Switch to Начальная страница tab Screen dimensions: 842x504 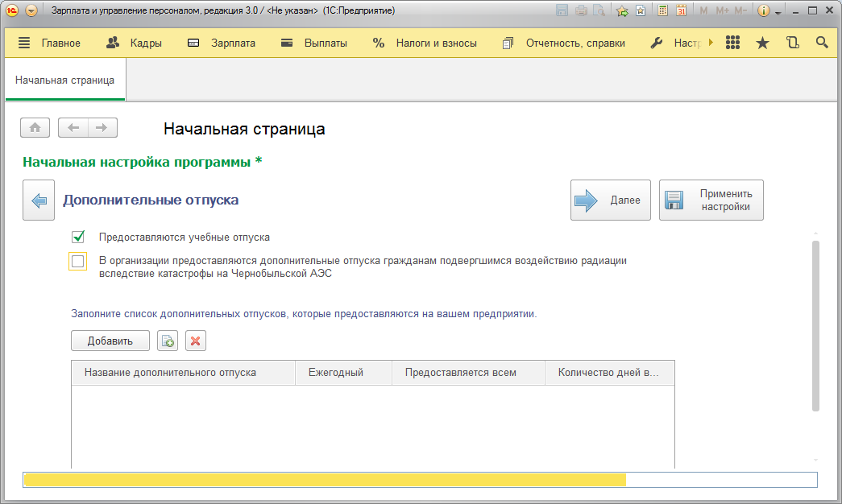(64, 81)
